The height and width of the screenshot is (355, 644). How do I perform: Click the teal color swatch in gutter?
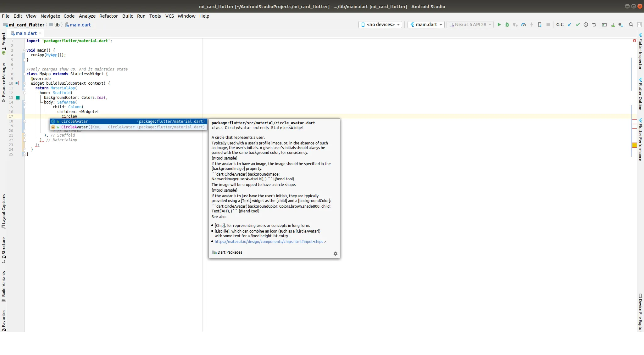coord(18,98)
